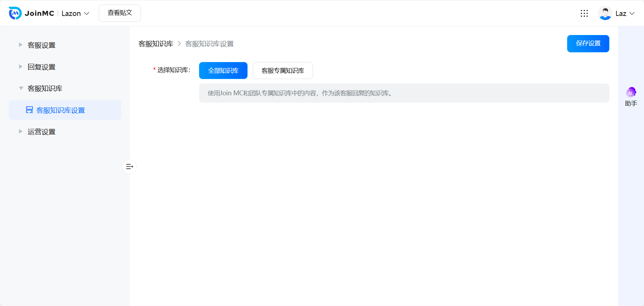Open 客服知识库设置 sidebar item
644x306 pixels.
(x=61, y=110)
